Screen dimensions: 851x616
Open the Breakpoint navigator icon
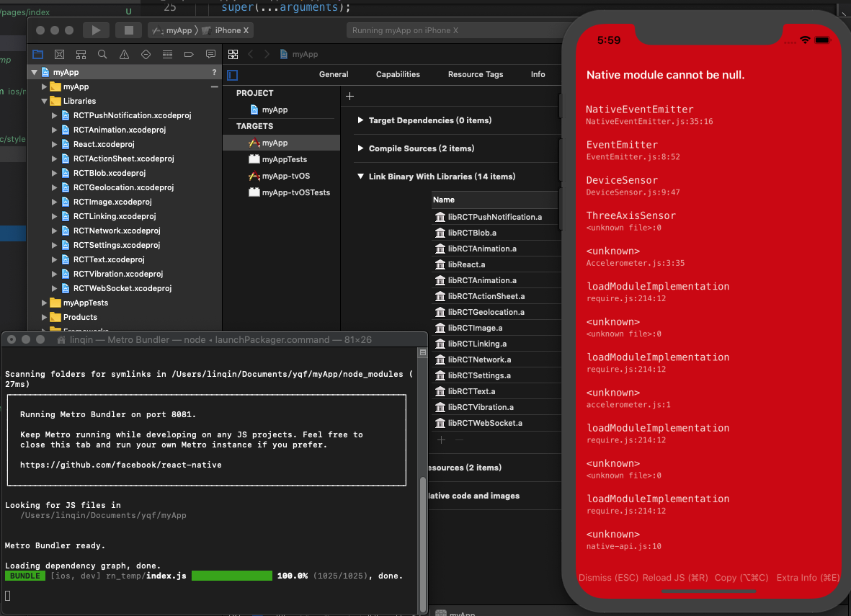point(189,54)
